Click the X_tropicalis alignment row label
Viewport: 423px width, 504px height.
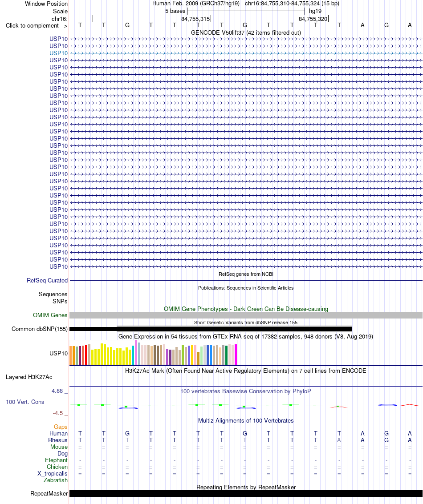point(53,473)
